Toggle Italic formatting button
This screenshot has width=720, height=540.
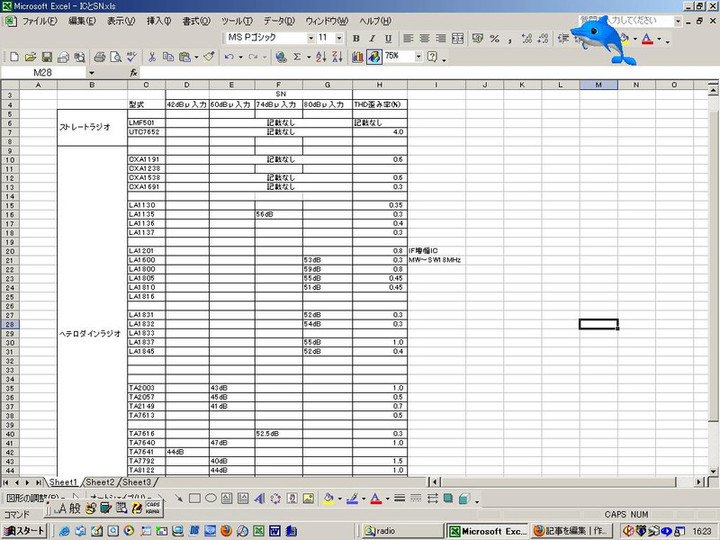(x=373, y=38)
